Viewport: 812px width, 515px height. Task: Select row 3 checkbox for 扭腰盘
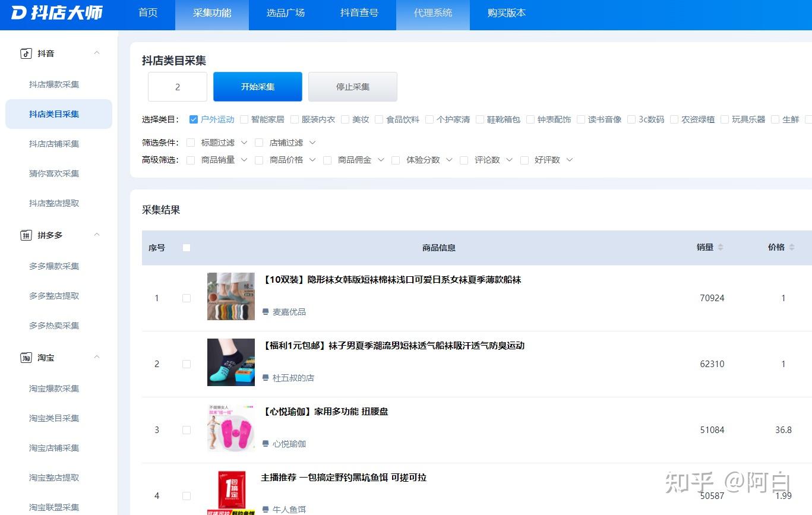click(187, 430)
